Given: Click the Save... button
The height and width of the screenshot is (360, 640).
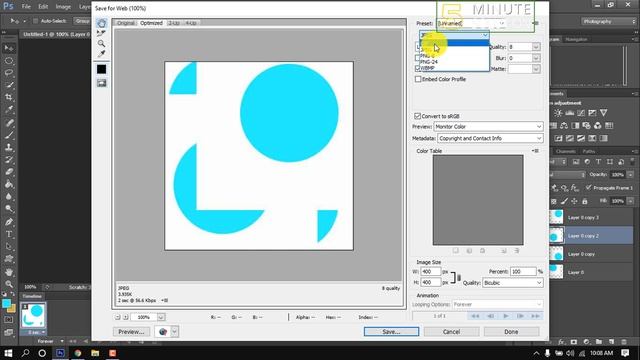Looking at the screenshot, I should (391, 332).
